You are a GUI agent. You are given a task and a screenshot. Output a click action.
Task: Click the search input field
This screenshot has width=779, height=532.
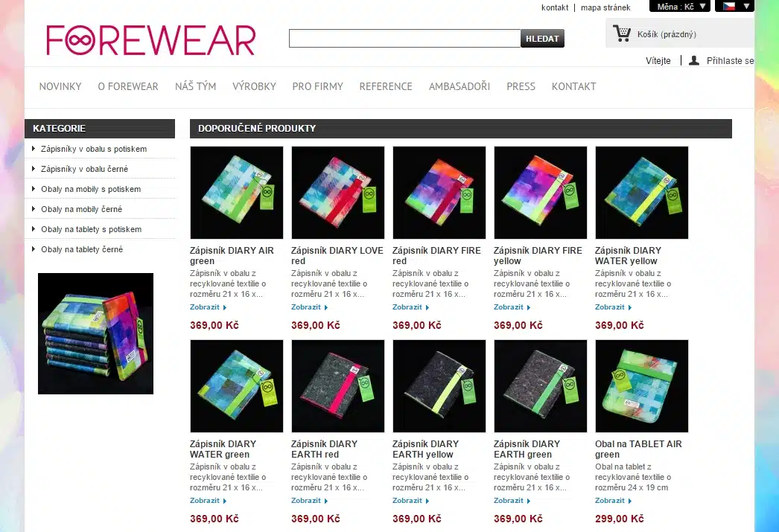pyautogui.click(x=404, y=38)
